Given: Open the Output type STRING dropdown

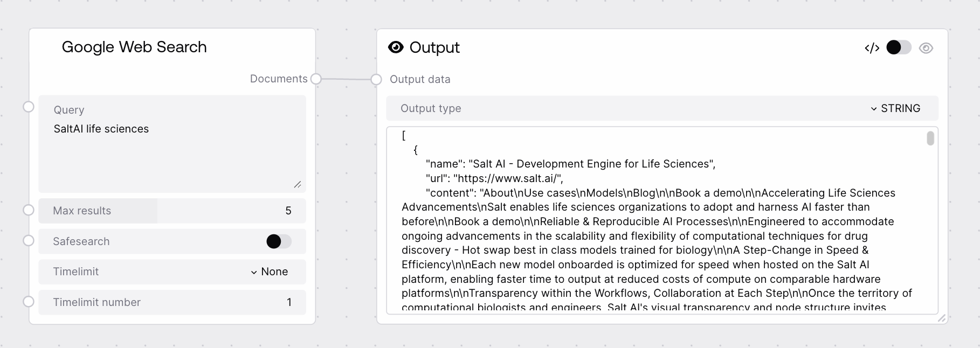Looking at the screenshot, I should click(895, 108).
